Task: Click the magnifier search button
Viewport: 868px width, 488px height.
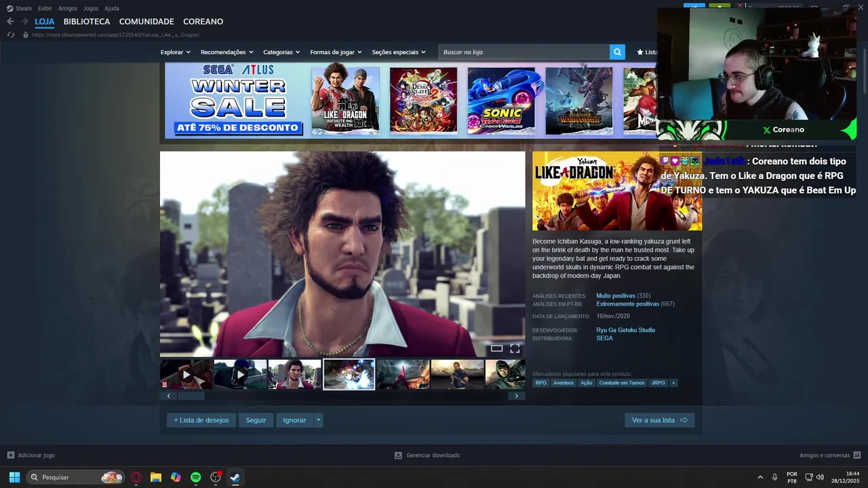Action: pos(617,52)
